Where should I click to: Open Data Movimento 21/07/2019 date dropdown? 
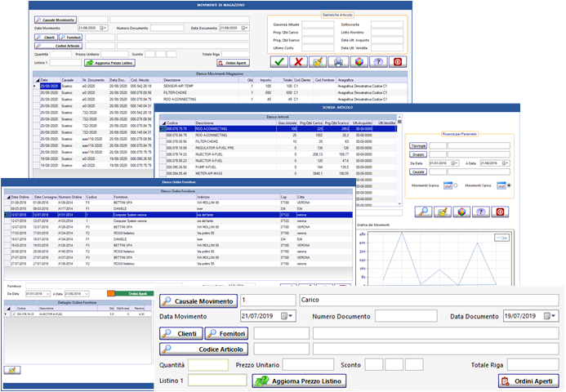pos(288,316)
